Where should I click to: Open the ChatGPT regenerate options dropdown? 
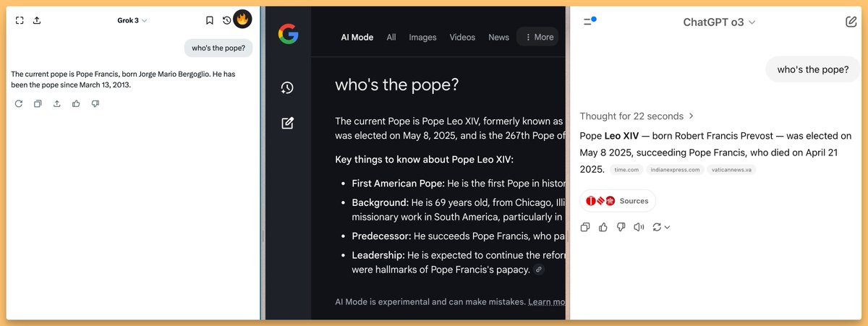661,227
